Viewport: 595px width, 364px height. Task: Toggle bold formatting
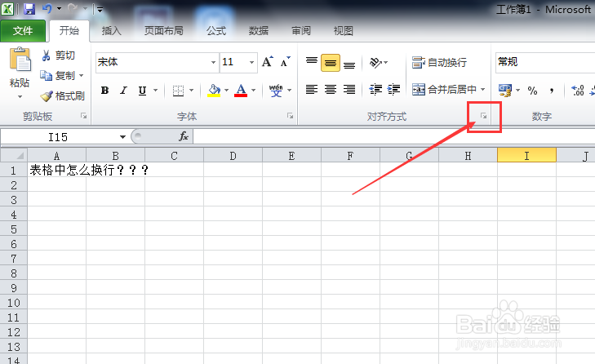pos(104,91)
